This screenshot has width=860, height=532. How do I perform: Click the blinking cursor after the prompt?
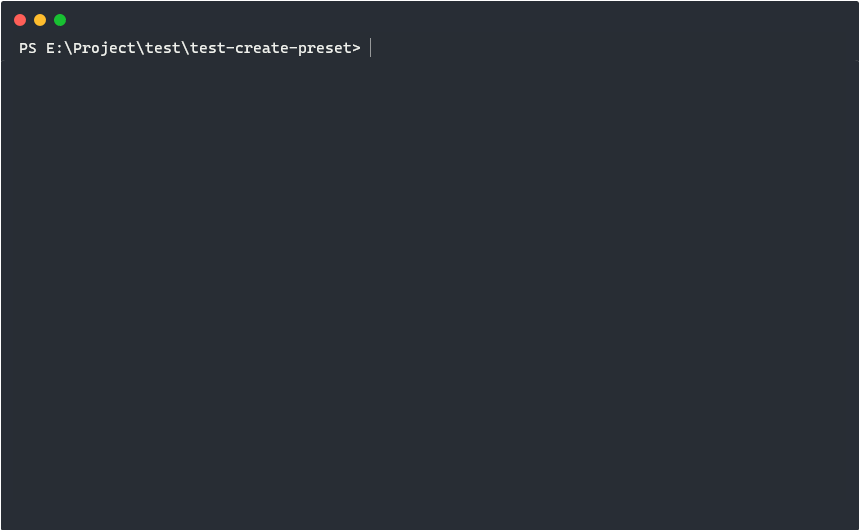point(371,48)
